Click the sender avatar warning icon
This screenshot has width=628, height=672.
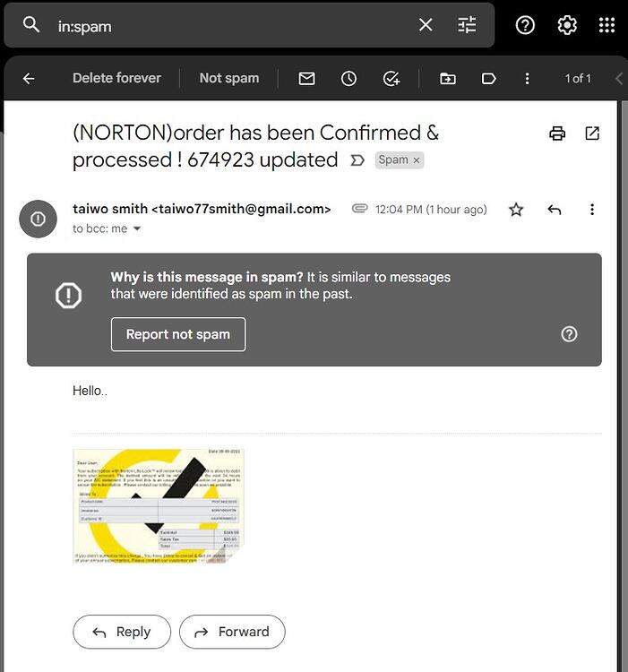tap(38, 219)
